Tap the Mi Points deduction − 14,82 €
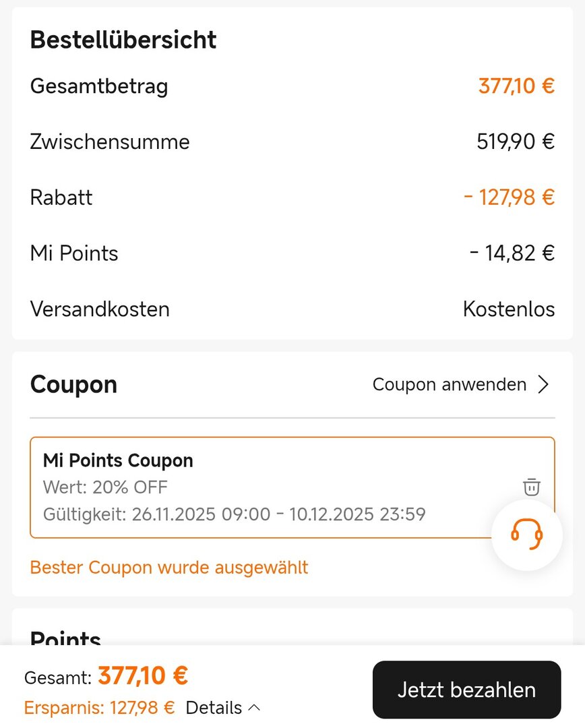 coord(512,253)
